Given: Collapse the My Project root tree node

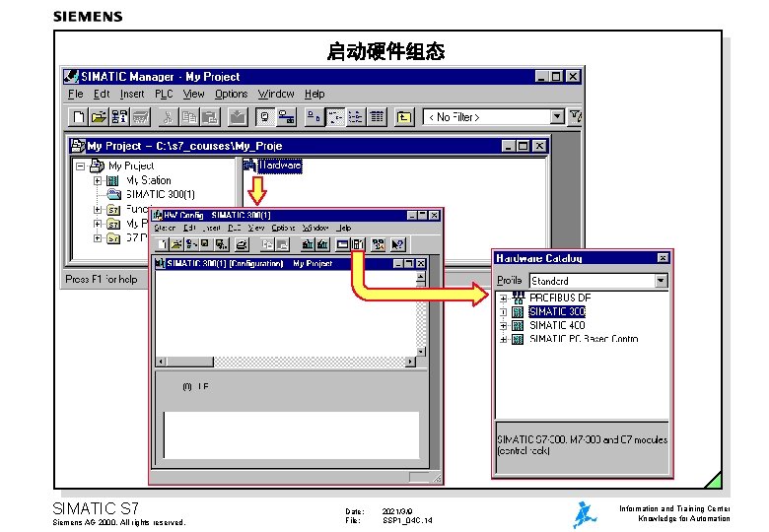Looking at the screenshot, I should point(81,166).
